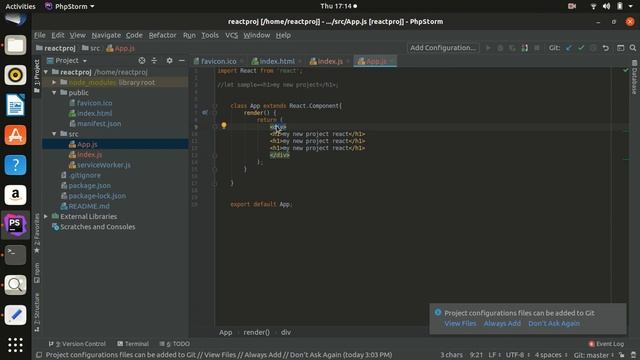Viewport: 640px width, 360px height.
Task: Click the Run with Coverage icon
Action: (512, 48)
